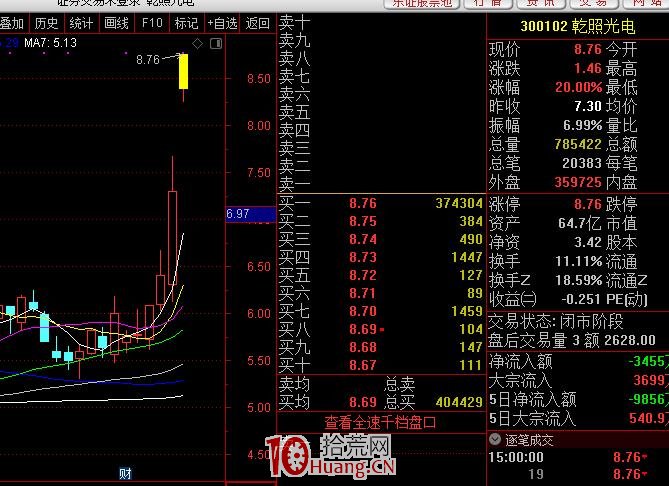Click the 换手Z value 18.59%
669x486 pixels.
579,280
